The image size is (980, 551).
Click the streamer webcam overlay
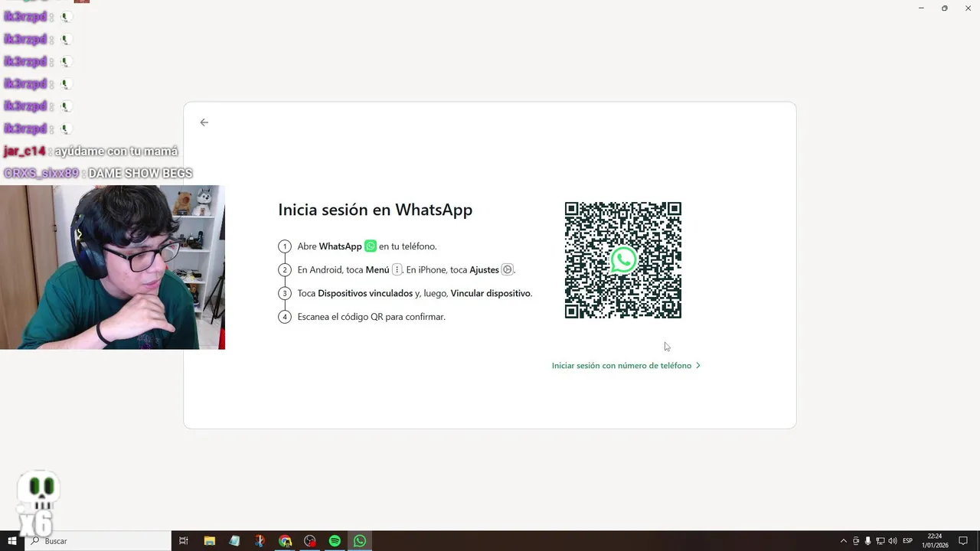pyautogui.click(x=113, y=267)
